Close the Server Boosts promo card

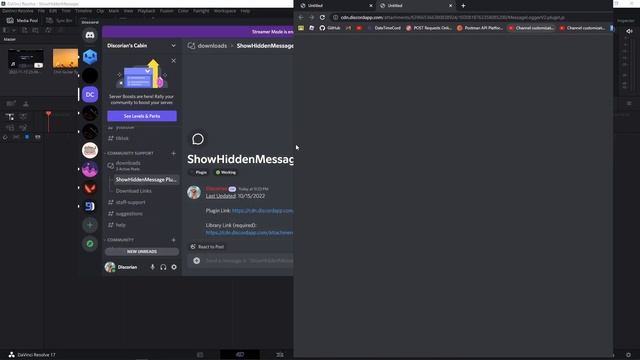pos(173,60)
